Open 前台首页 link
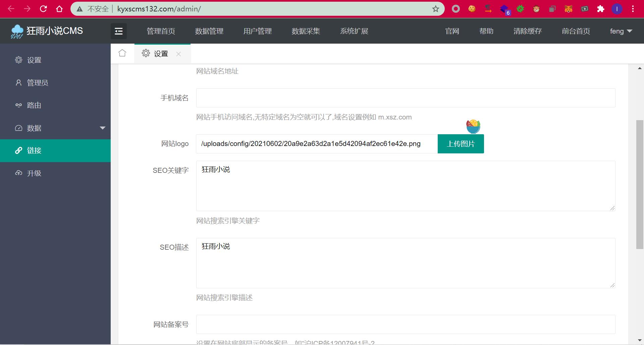This screenshot has width=644, height=345. [x=576, y=31]
